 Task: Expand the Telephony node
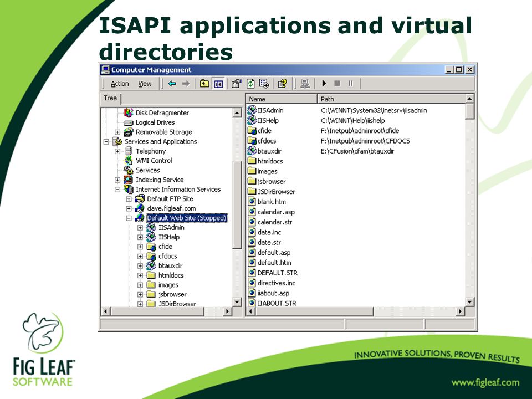pyautogui.click(x=117, y=151)
